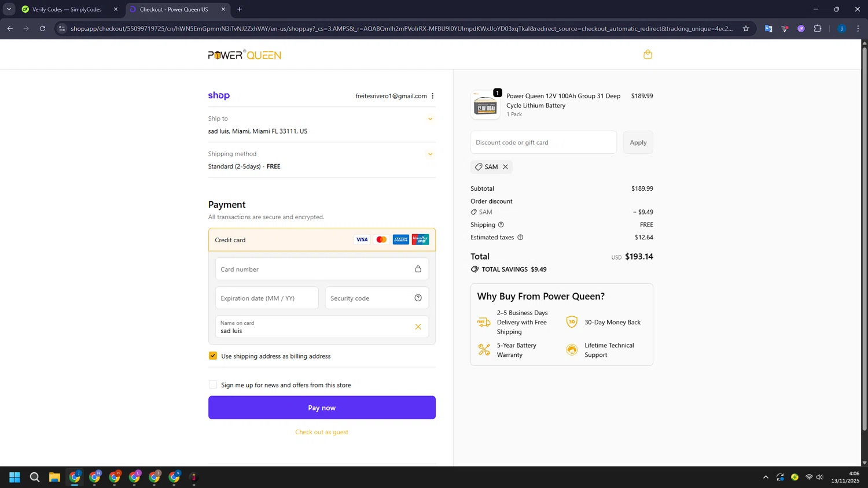
Task: Open a new browser tab
Action: tap(240, 9)
